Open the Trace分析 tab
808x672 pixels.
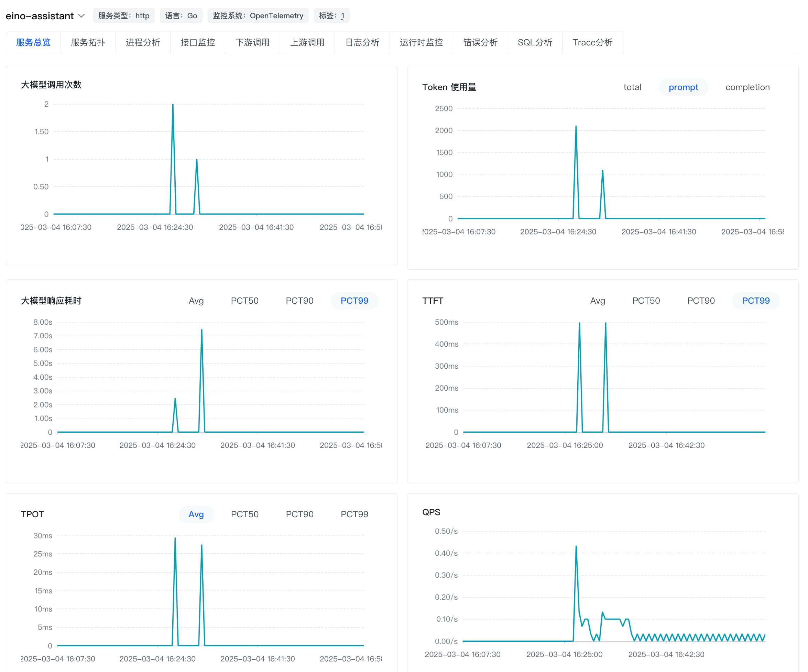(592, 42)
